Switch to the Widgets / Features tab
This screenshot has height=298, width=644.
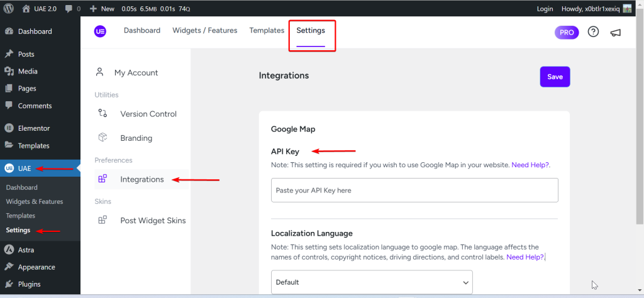click(x=205, y=30)
